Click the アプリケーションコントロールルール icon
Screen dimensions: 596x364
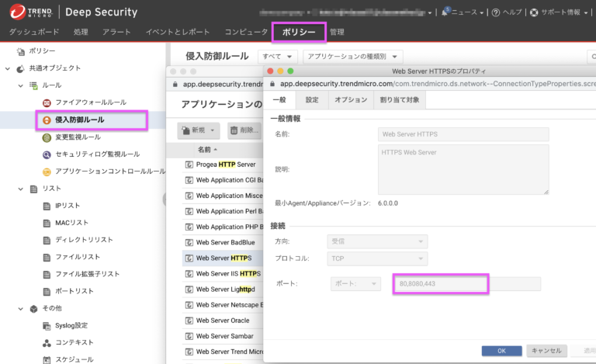(x=47, y=172)
